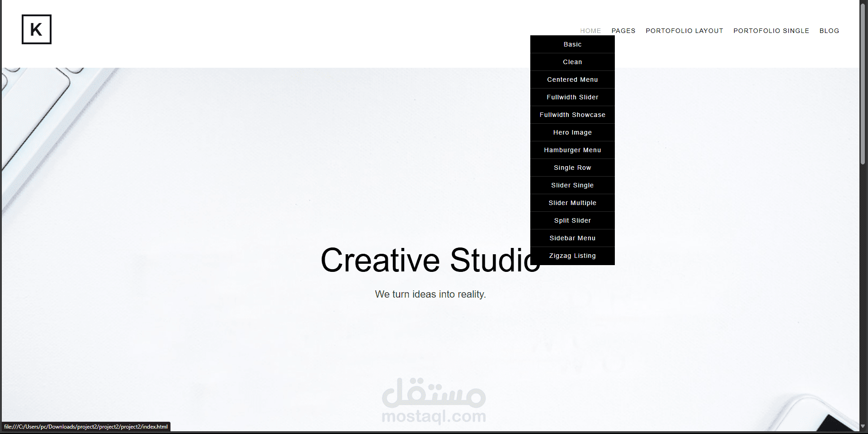Open the PAGES navigation menu
868x434 pixels.
pos(623,31)
